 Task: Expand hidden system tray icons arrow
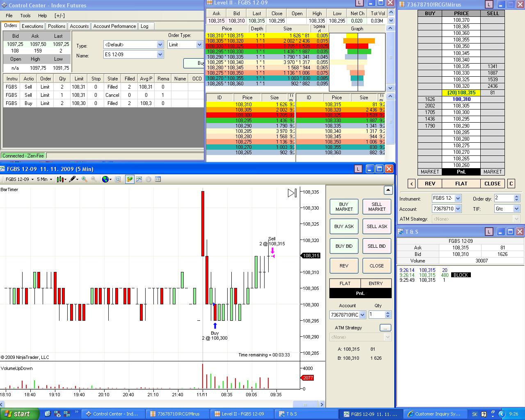501,414
